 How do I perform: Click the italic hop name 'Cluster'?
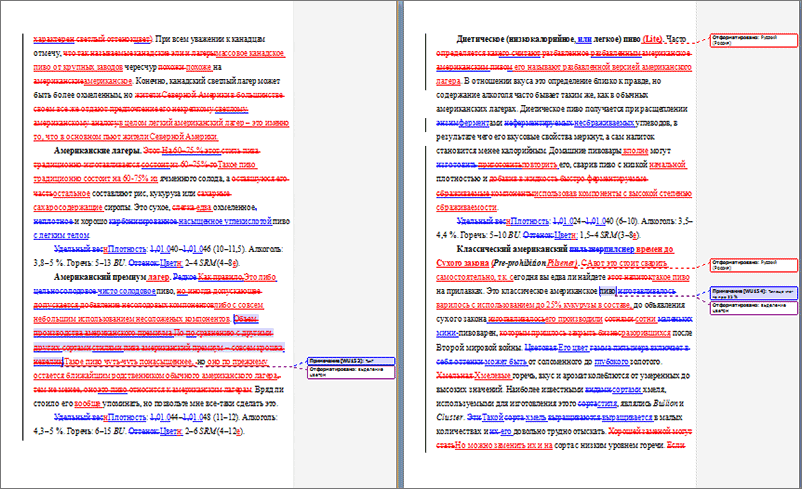[x=450, y=417]
